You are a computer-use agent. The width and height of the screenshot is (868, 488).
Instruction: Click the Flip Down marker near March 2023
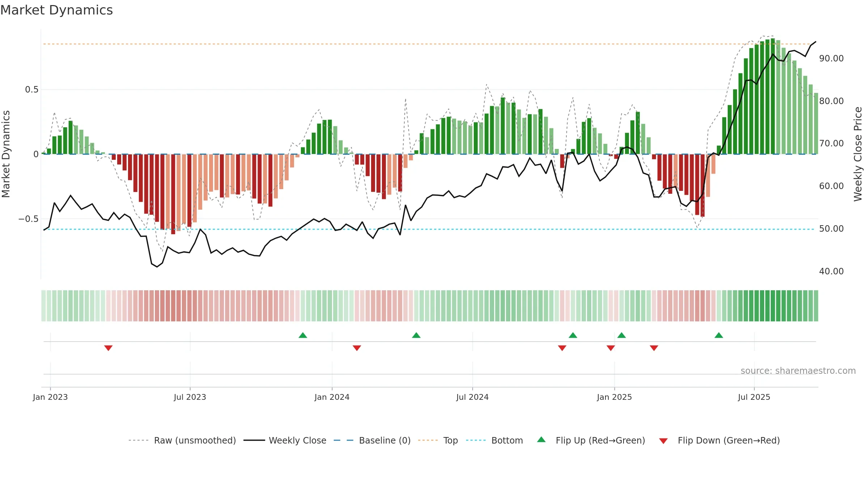[x=109, y=348]
